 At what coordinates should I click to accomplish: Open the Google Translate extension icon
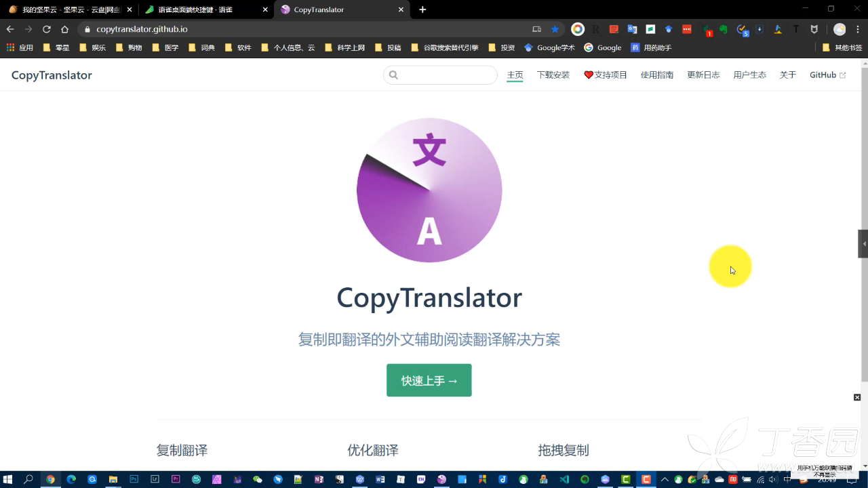(x=632, y=29)
